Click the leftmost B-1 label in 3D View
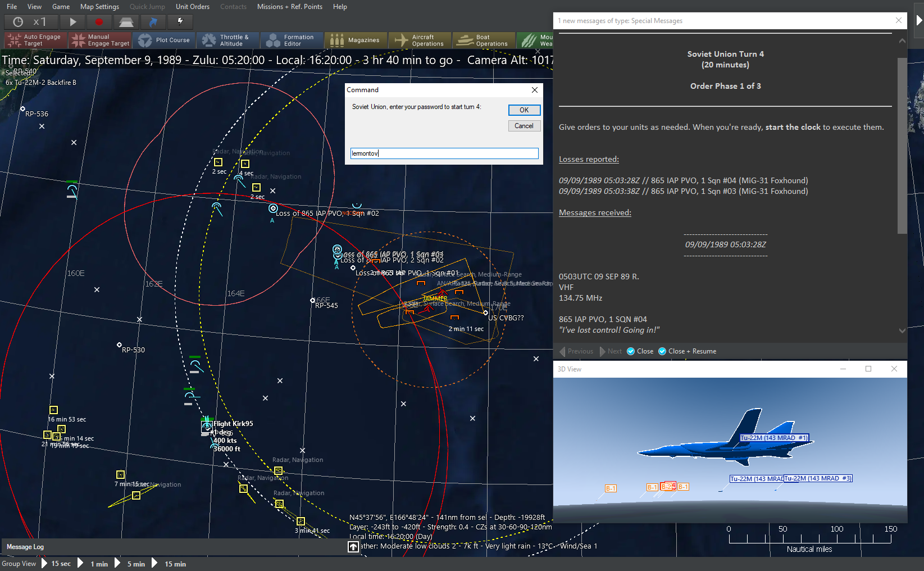This screenshot has height=571, width=924. tap(611, 488)
